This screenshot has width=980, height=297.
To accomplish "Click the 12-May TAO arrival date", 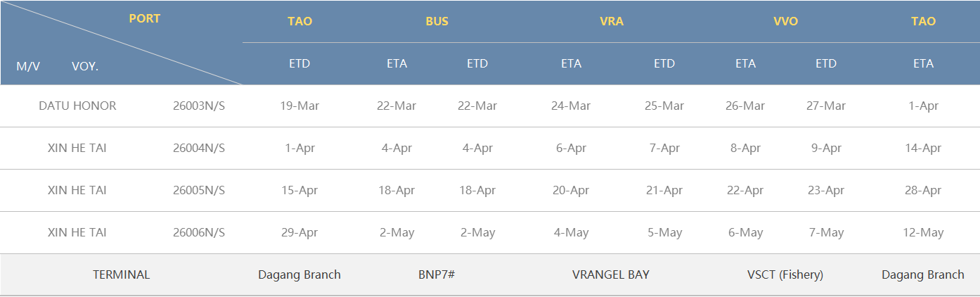I will [923, 232].
